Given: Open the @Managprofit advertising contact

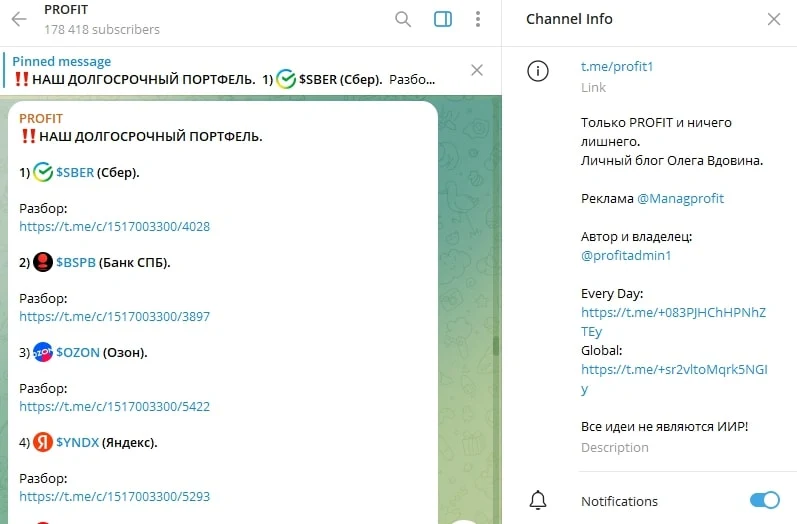Looking at the screenshot, I should pyautogui.click(x=680, y=199).
